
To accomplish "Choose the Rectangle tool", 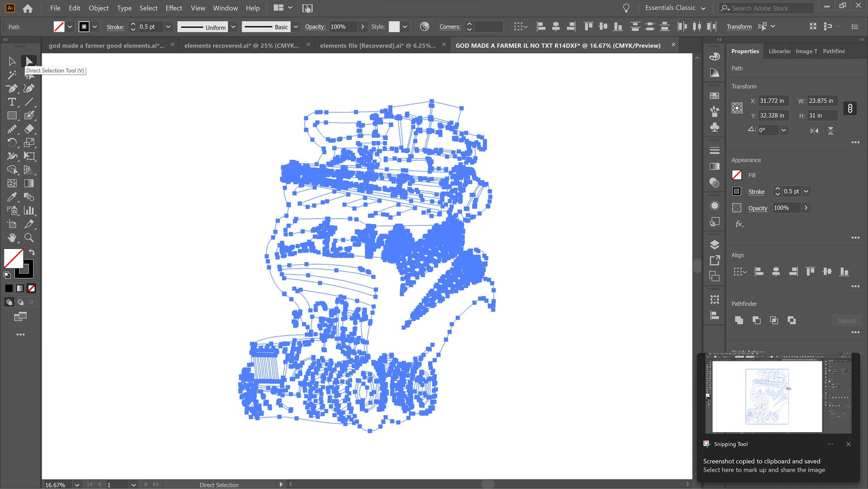I will tap(12, 115).
